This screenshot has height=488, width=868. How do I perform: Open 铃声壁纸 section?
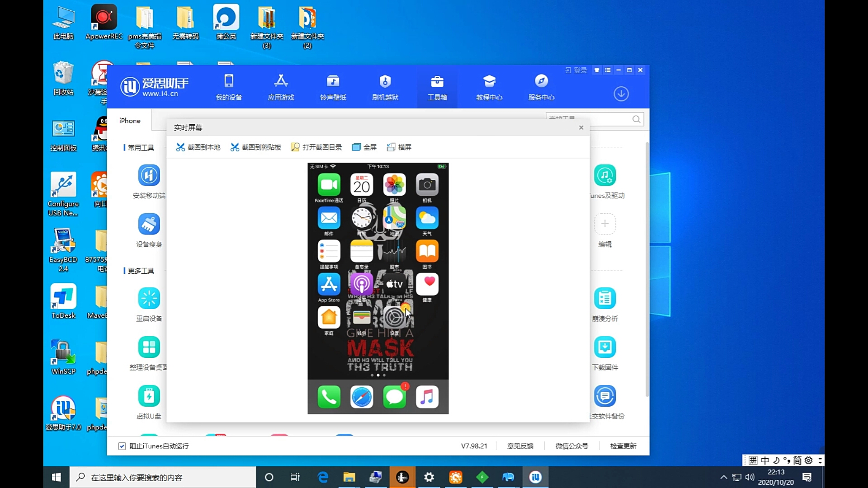pos(333,87)
